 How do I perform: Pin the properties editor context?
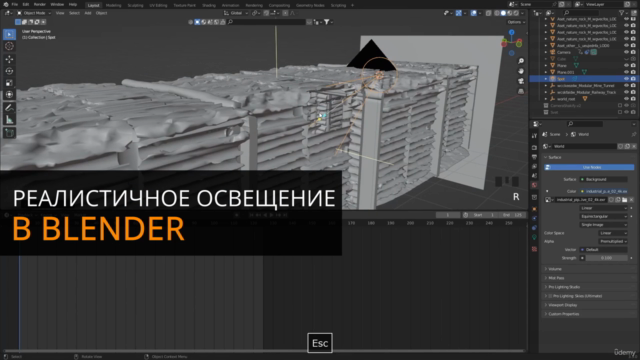pos(633,134)
